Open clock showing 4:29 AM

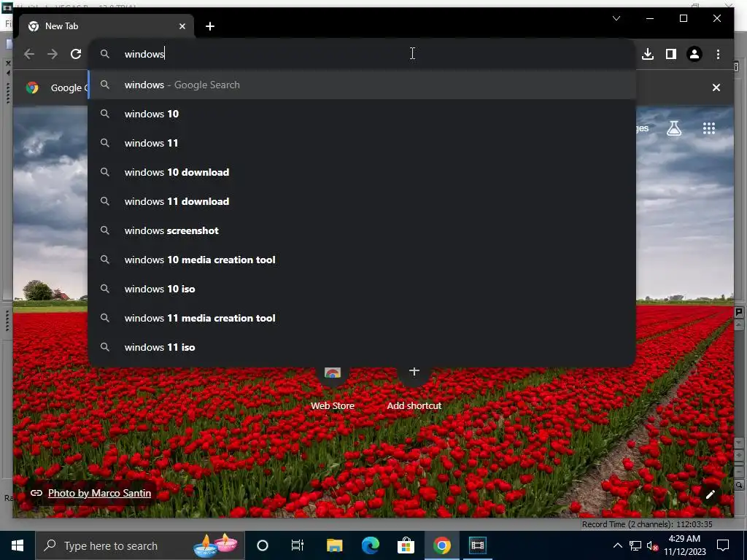point(684,545)
